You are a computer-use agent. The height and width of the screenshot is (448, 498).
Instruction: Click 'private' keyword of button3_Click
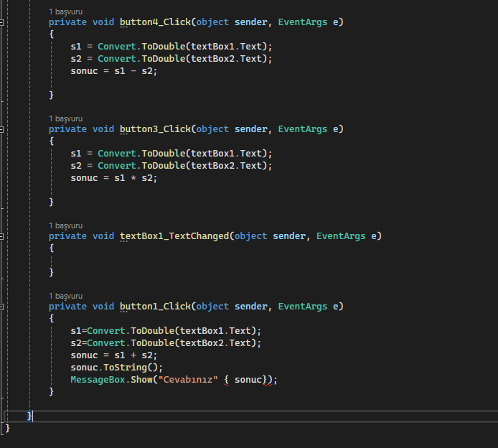click(67, 129)
